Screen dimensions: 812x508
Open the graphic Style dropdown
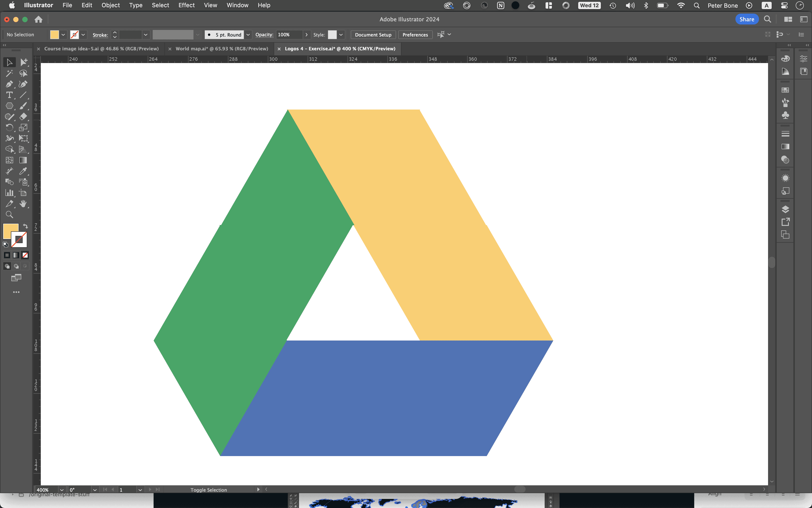(341, 35)
